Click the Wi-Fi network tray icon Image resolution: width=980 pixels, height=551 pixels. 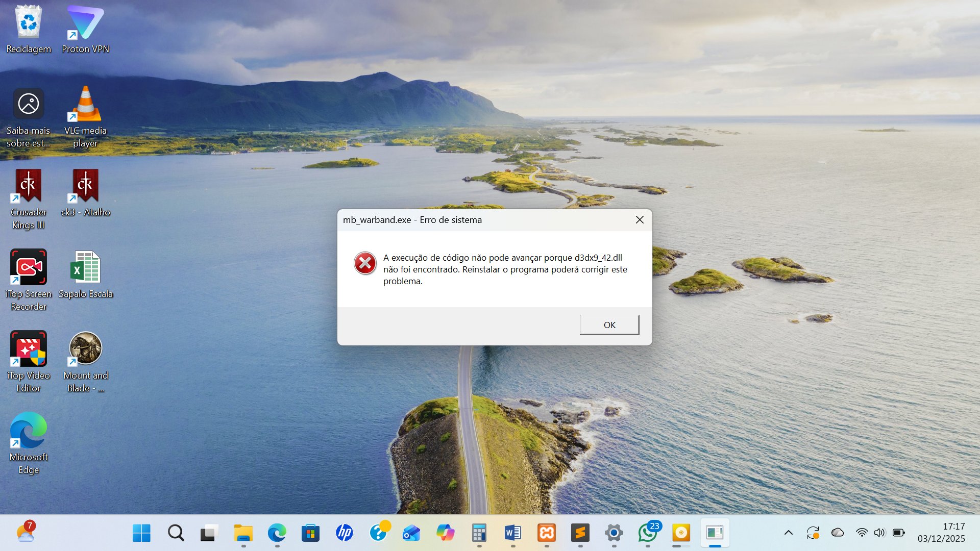pyautogui.click(x=862, y=533)
